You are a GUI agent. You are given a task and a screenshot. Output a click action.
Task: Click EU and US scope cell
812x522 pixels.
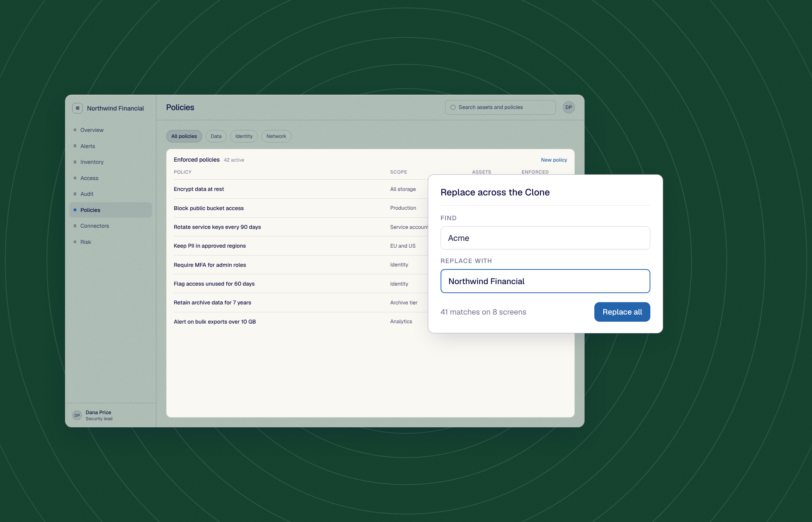(403, 246)
